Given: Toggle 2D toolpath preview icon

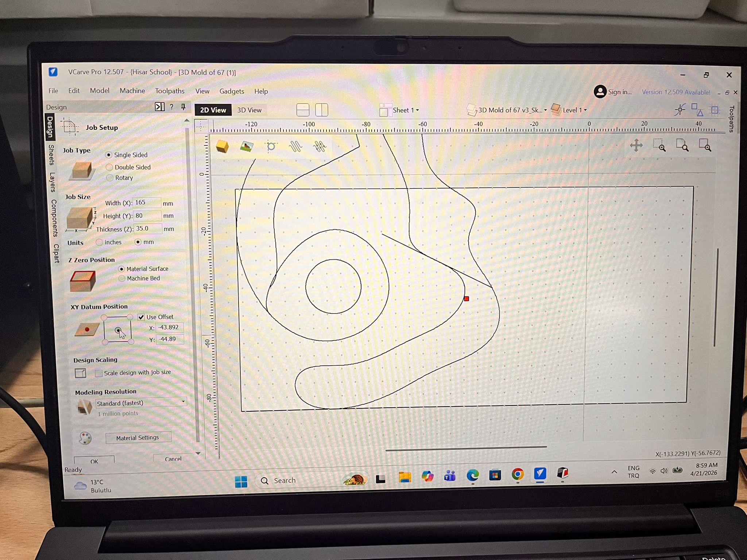Looking at the screenshot, I should pyautogui.click(x=295, y=147).
